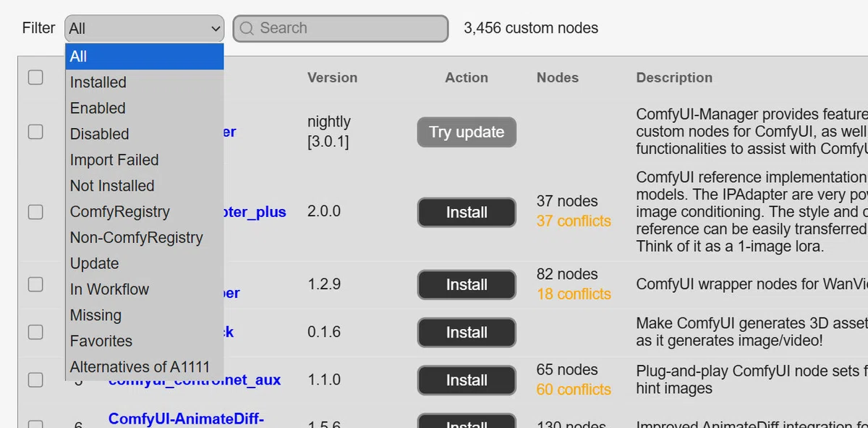The image size is (868, 428).
Task: Click the 37 conflicts warning text
Action: (x=574, y=221)
